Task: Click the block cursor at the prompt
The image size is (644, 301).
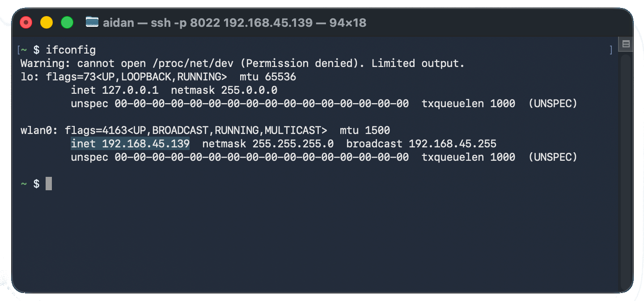Action: click(x=48, y=183)
